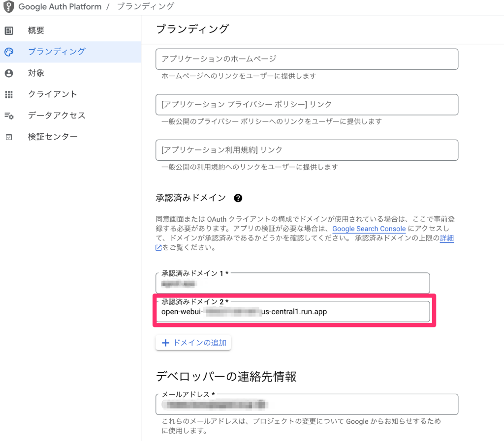
Task: Click the ホームページへのリンクをユーザーに提供します hint
Action: pyautogui.click(x=239, y=76)
